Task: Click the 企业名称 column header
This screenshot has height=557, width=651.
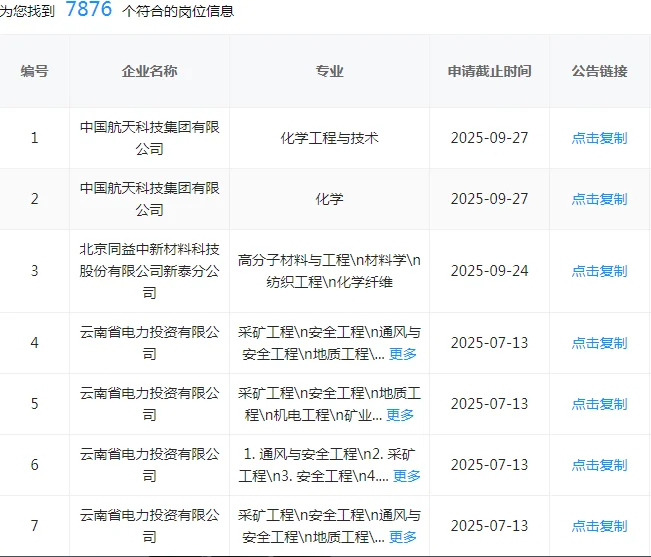Action: point(149,71)
